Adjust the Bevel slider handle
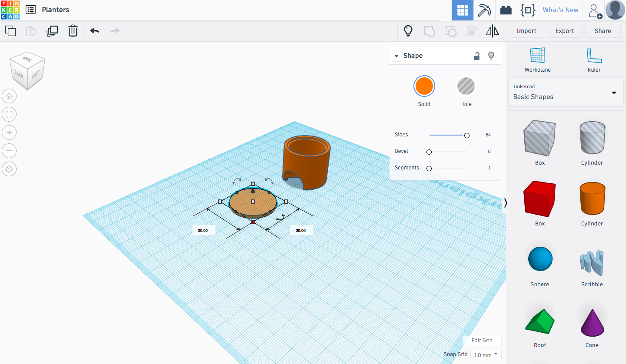Image resolution: width=626 pixels, height=364 pixels. (x=429, y=152)
